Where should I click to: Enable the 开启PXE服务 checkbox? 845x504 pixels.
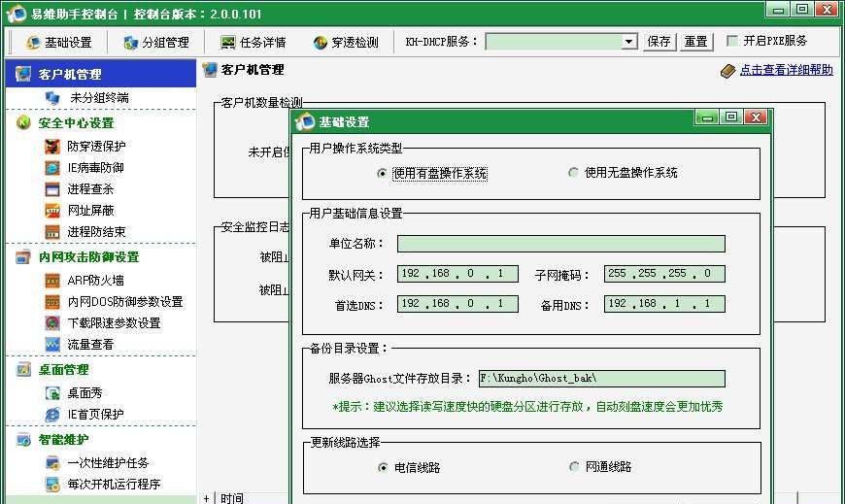click(731, 41)
